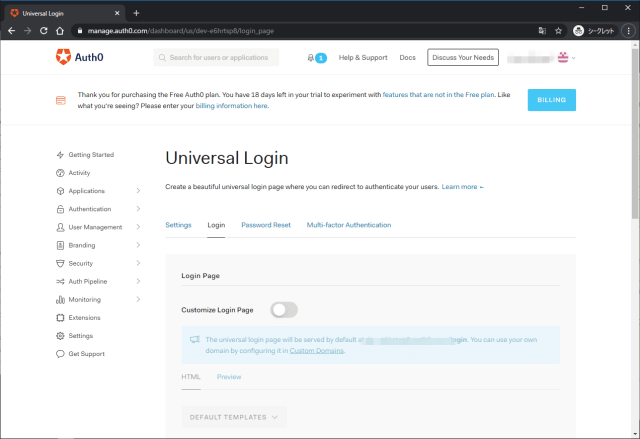Viewport: 640px width, 439px height.
Task: Click the Settings gear icon in sidebar
Action: (60, 336)
